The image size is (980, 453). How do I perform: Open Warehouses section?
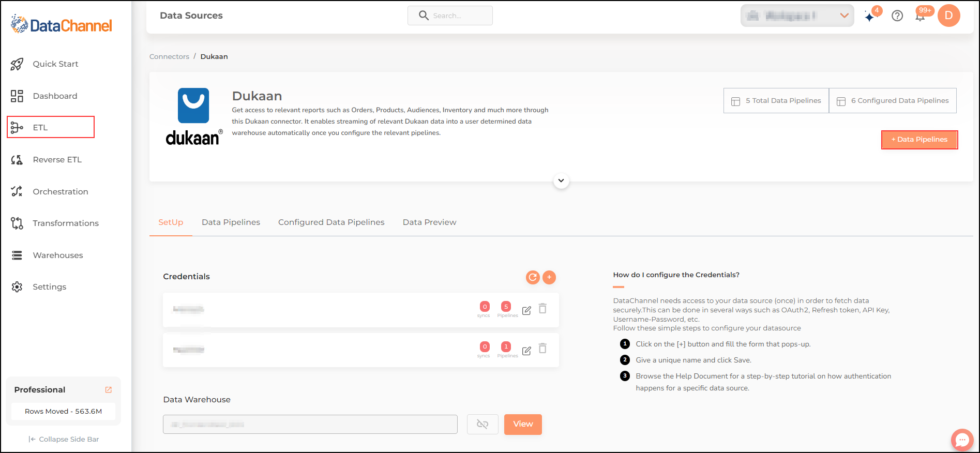coord(58,255)
